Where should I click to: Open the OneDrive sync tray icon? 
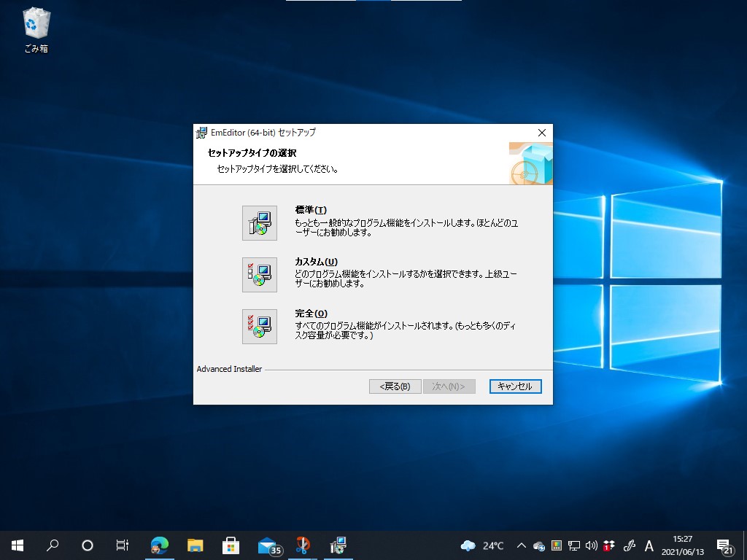coord(539,545)
